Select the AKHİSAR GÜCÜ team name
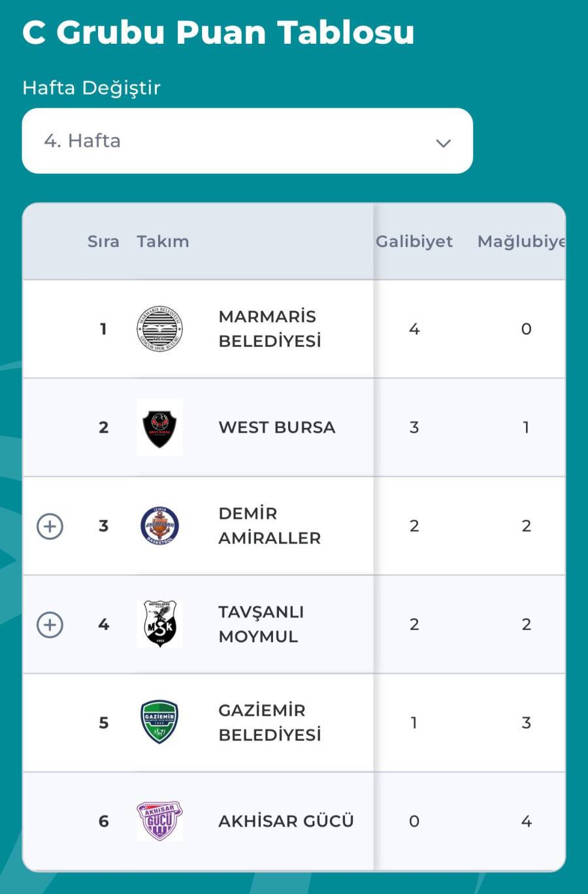The height and width of the screenshot is (894, 588). 286,821
